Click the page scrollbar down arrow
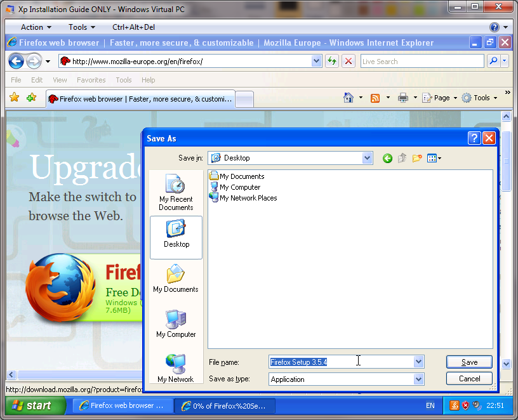518x420 pixels. 506,364
